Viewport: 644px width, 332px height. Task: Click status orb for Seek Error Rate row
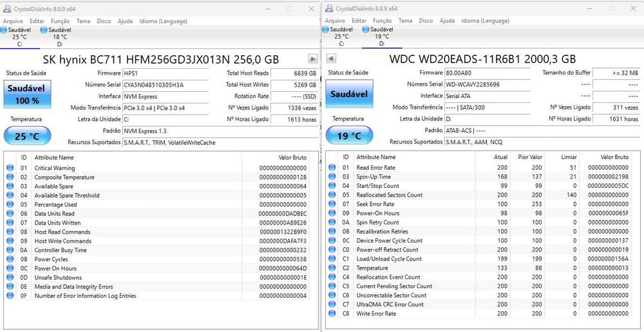(x=332, y=204)
